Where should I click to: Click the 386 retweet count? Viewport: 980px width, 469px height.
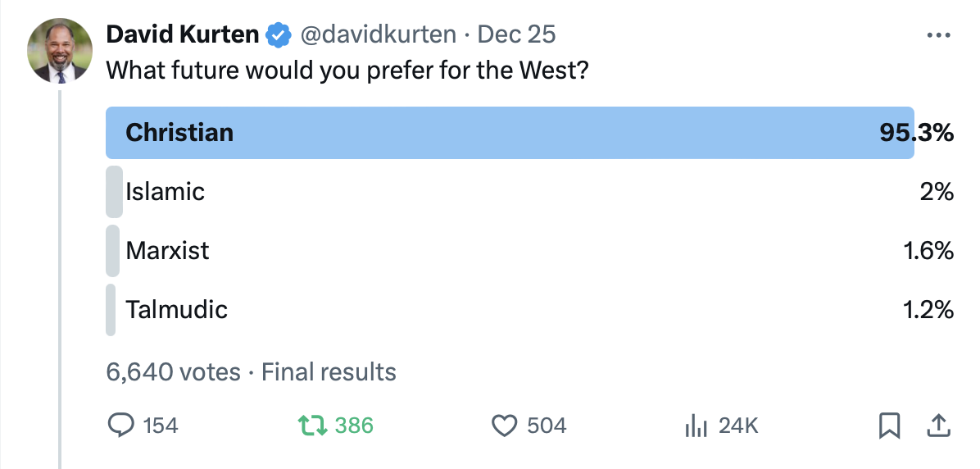point(354,426)
